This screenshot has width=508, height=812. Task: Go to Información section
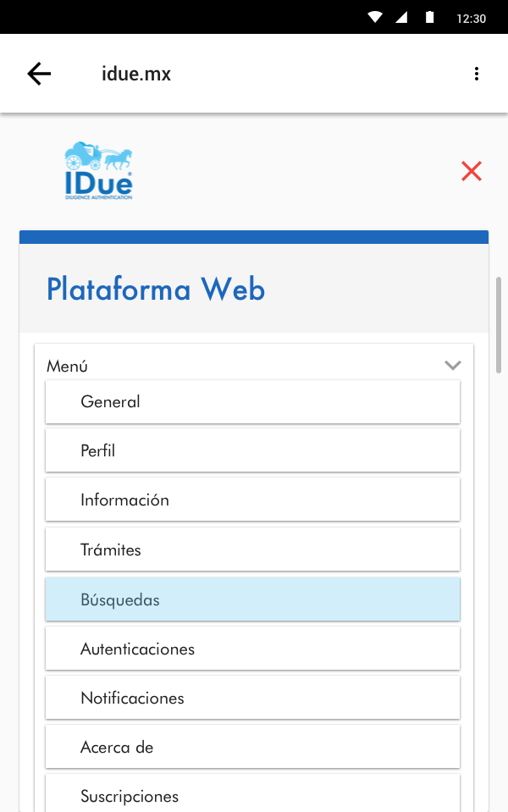[252, 500]
